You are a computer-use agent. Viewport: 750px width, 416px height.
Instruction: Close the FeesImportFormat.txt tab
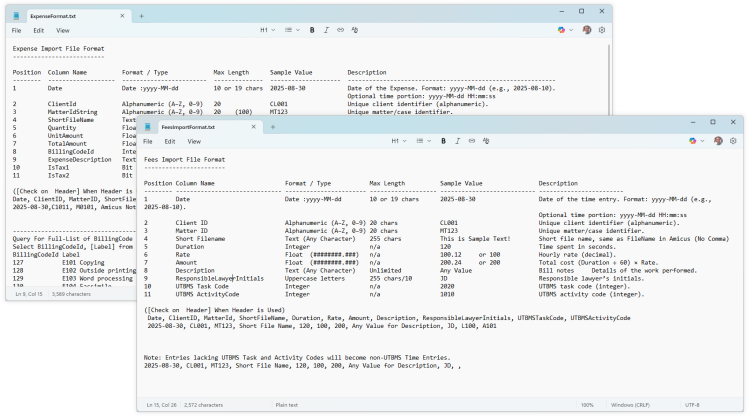coord(252,127)
